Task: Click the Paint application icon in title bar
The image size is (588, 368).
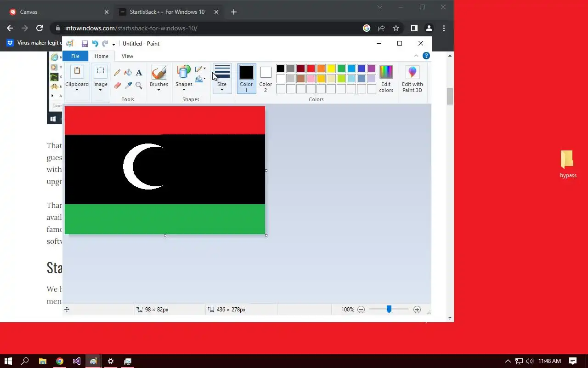Action: pos(69,44)
